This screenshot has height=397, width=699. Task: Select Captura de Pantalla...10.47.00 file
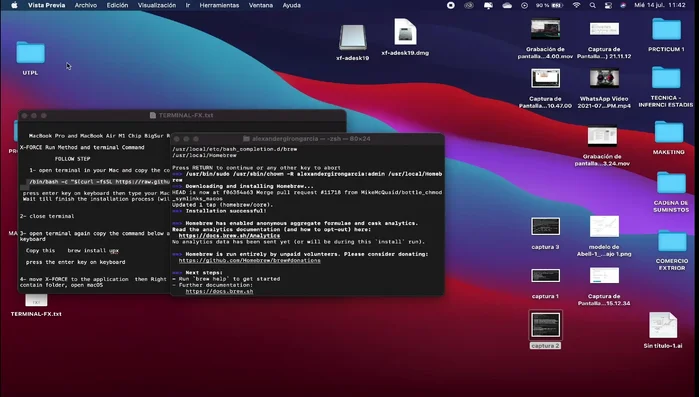point(545,79)
